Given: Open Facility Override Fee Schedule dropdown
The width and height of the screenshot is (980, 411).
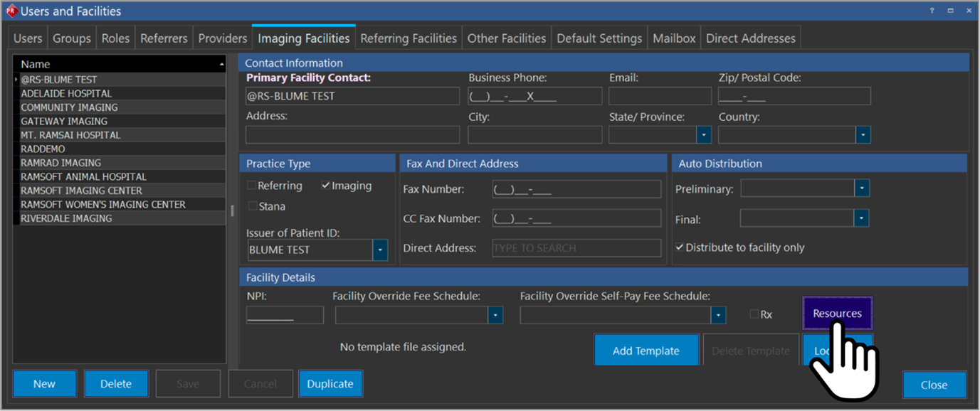Looking at the screenshot, I should pos(495,315).
